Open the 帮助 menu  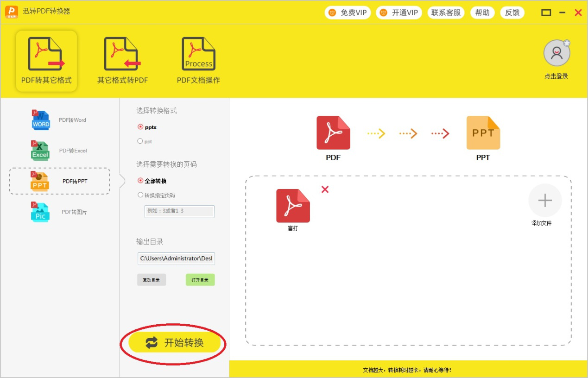tap(482, 13)
